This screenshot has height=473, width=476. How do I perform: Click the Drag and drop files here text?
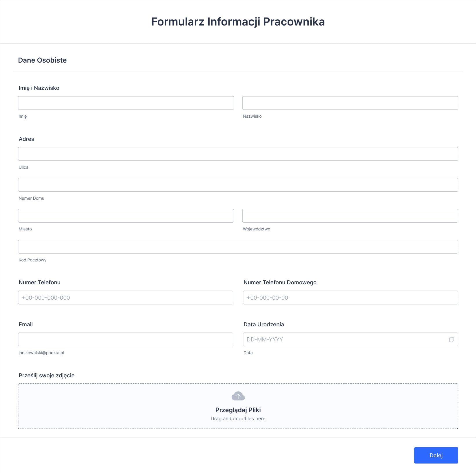[238, 419]
